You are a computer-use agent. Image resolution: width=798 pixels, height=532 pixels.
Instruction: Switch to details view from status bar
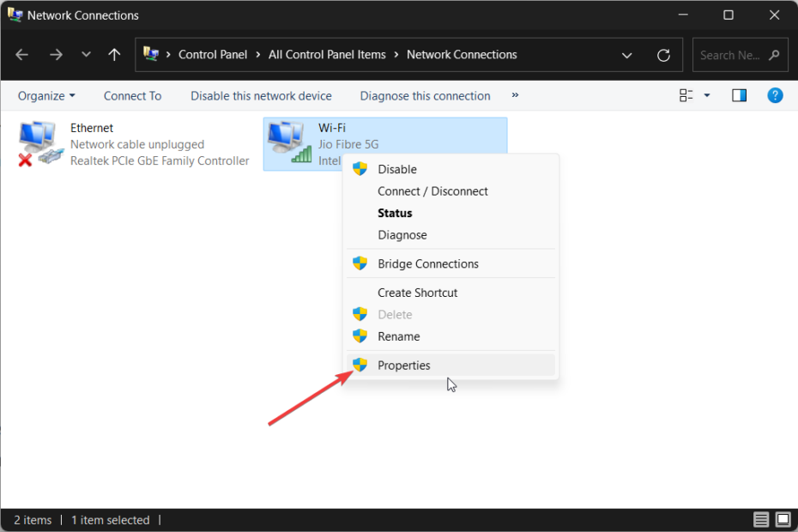point(760,519)
